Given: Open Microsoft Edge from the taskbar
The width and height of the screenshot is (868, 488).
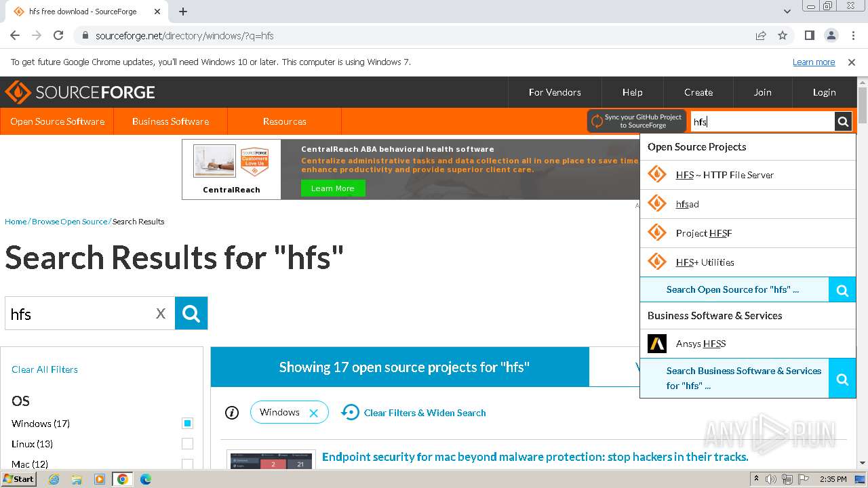Looking at the screenshot, I should pos(146,479).
